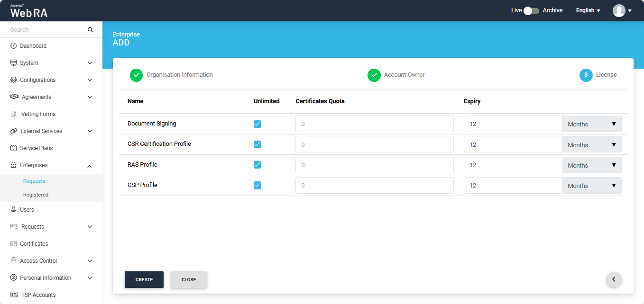This screenshot has width=644, height=304.
Task: Click the System sidebar icon
Action: [x=13, y=63]
